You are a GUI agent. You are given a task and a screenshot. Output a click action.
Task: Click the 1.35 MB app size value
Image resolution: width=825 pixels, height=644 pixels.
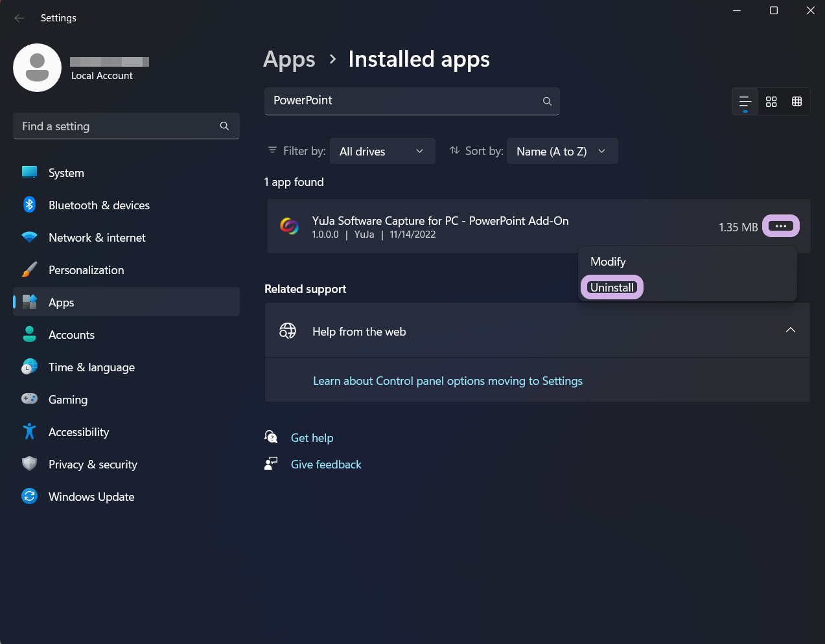(x=738, y=227)
